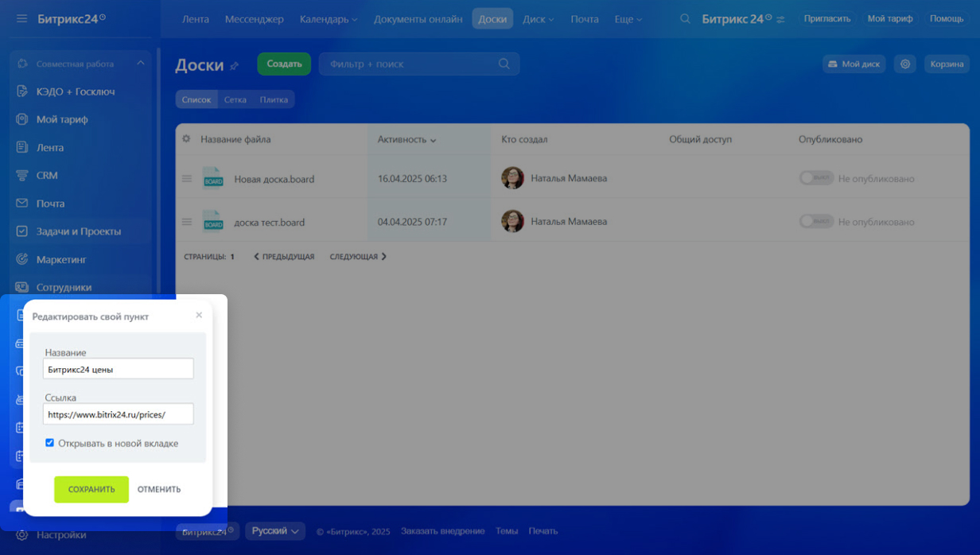The image size is (980, 555).
Task: Open Мессенджер from the top bar
Action: (254, 19)
